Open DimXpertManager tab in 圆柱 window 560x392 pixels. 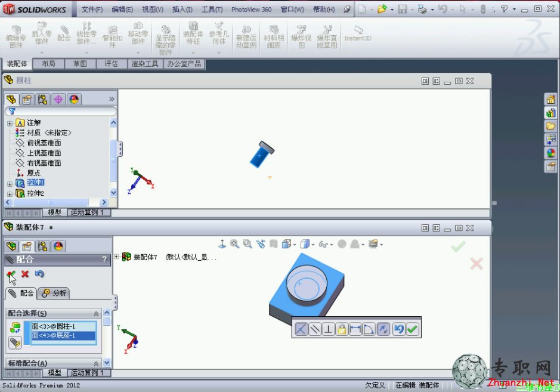58,99
